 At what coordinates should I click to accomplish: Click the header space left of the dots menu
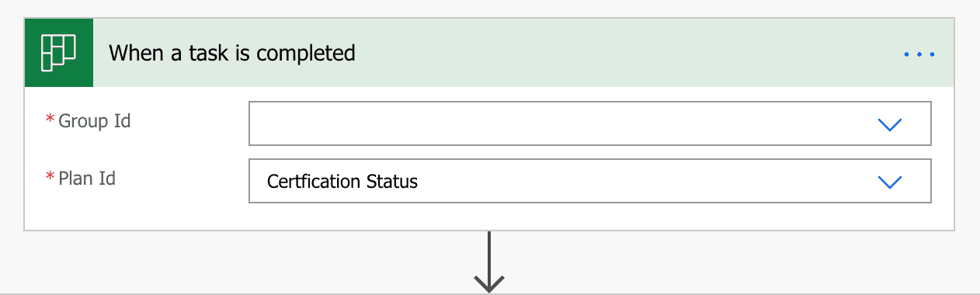coord(621,53)
